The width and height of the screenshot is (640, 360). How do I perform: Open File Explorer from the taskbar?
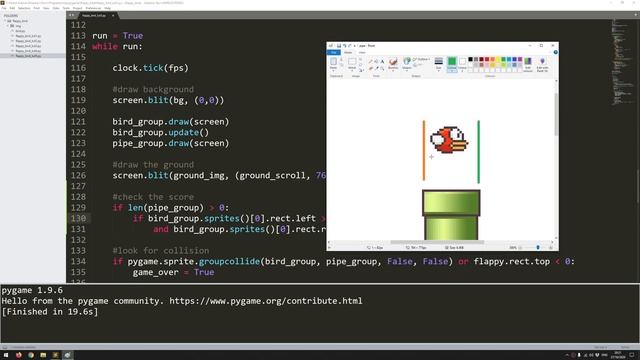pos(43,355)
